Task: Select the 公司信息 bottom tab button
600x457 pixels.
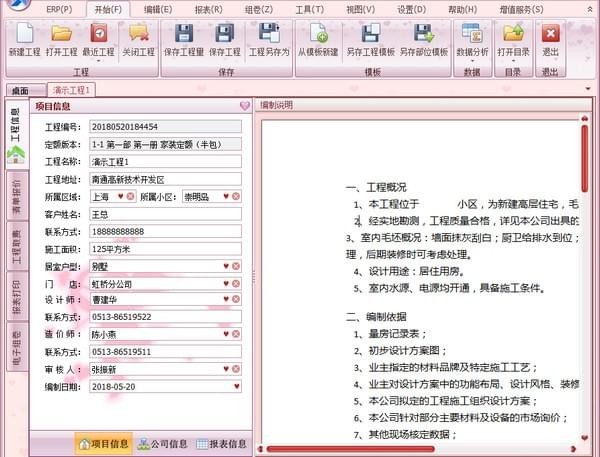Action: coord(162,444)
